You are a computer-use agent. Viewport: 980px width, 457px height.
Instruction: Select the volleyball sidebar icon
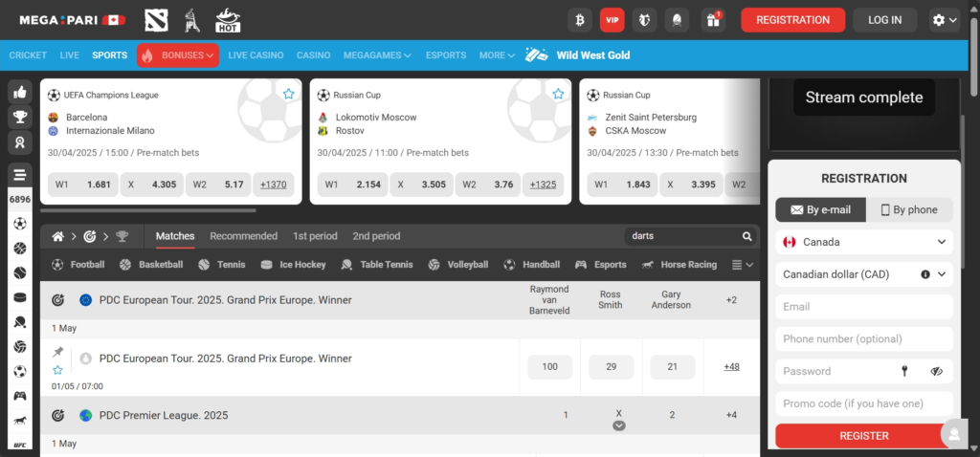pos(20,346)
